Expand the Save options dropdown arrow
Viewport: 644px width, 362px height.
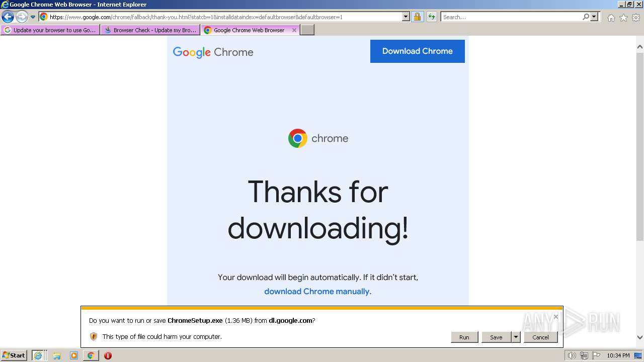516,337
